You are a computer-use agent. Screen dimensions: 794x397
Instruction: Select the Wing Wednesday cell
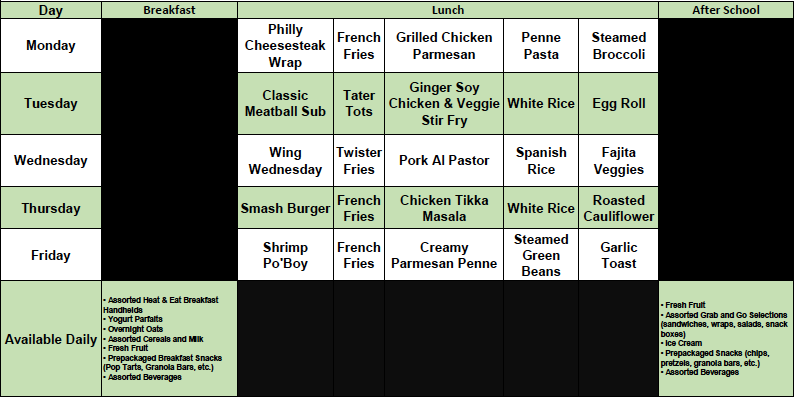click(285, 161)
